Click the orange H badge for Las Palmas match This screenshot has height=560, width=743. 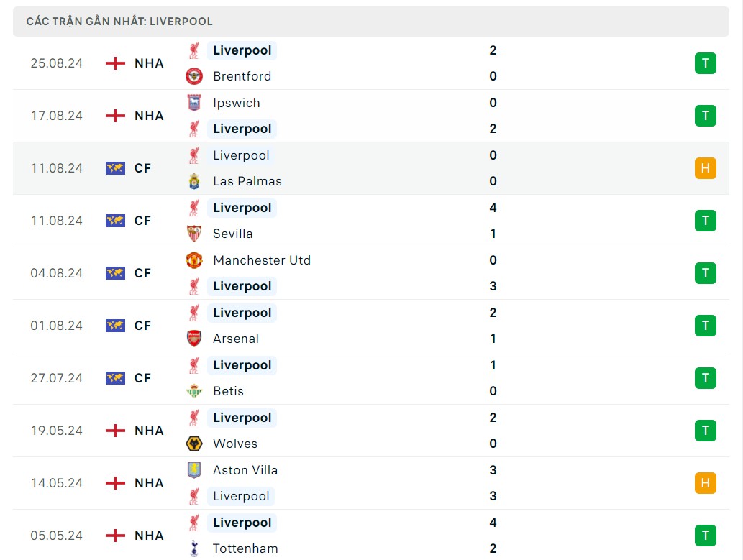point(705,168)
